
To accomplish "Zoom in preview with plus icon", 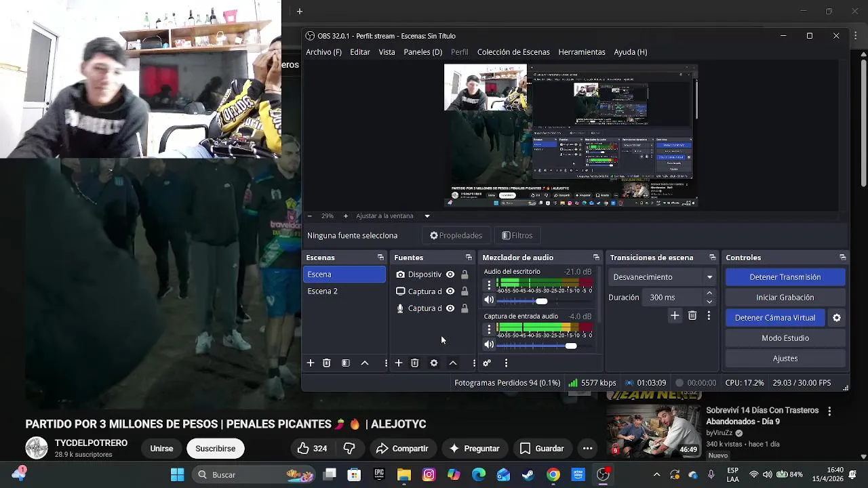I will [346, 216].
